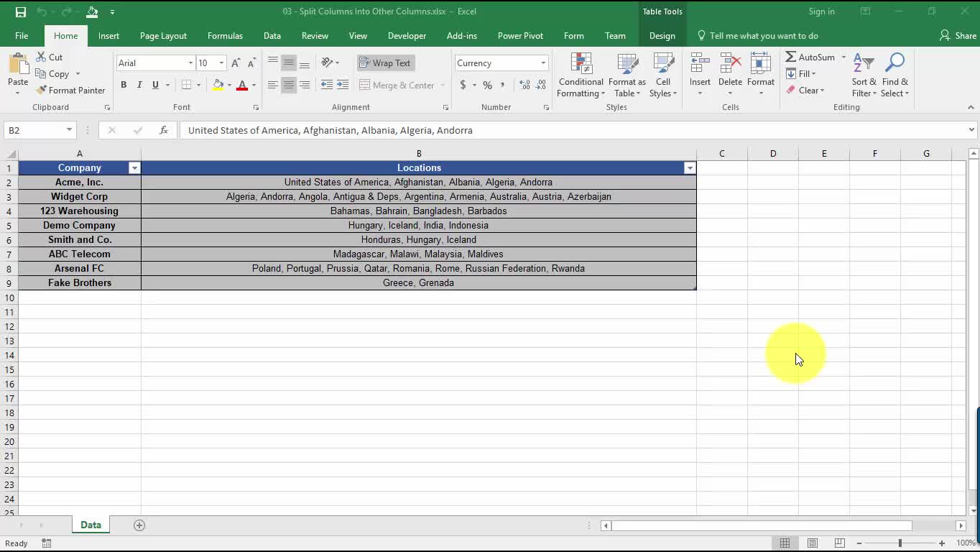The height and width of the screenshot is (552, 980).
Task: Open the Arial font name dropdown
Action: [x=190, y=63]
